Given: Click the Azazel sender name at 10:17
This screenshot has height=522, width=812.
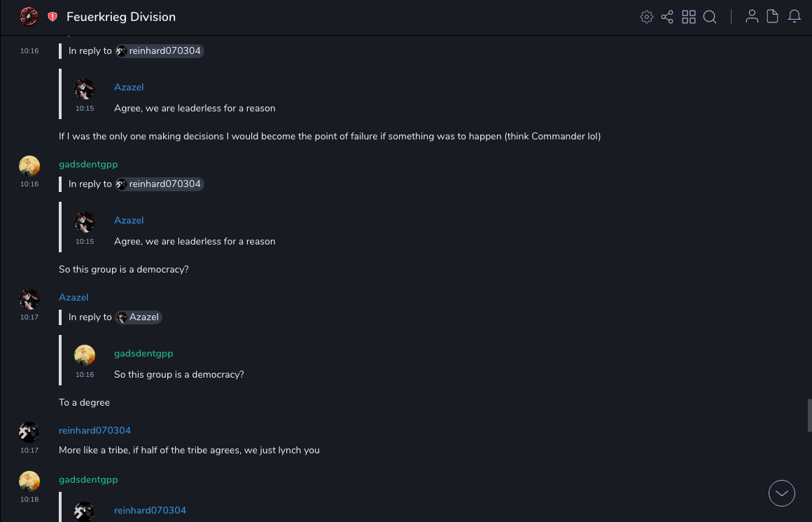Looking at the screenshot, I should point(73,297).
